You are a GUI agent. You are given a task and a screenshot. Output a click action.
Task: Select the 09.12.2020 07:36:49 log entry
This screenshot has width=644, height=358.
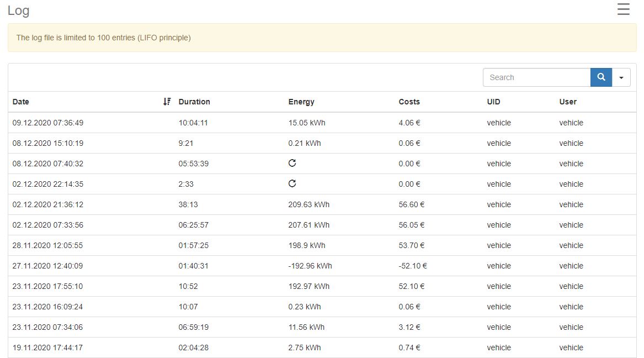click(48, 123)
